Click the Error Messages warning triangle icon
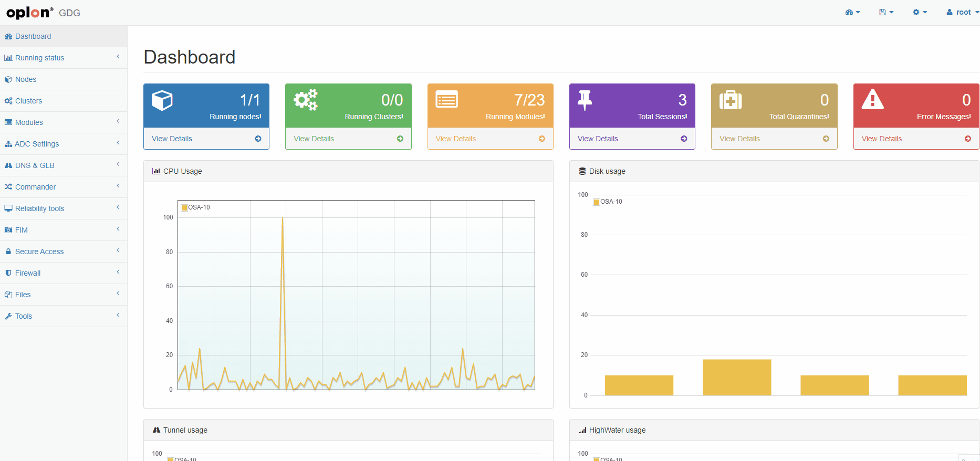This screenshot has width=980, height=461. tap(872, 99)
